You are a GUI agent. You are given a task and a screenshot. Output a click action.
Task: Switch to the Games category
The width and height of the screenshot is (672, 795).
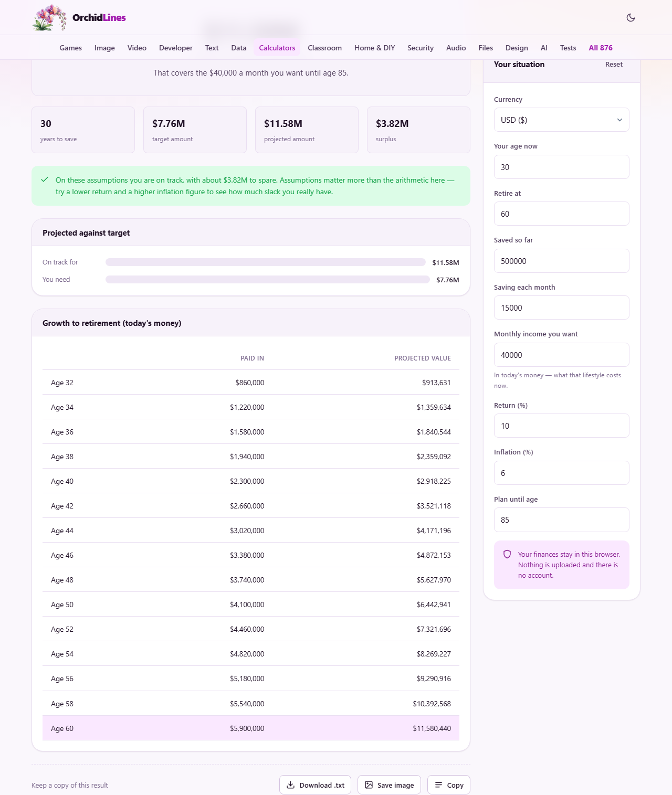tap(70, 48)
